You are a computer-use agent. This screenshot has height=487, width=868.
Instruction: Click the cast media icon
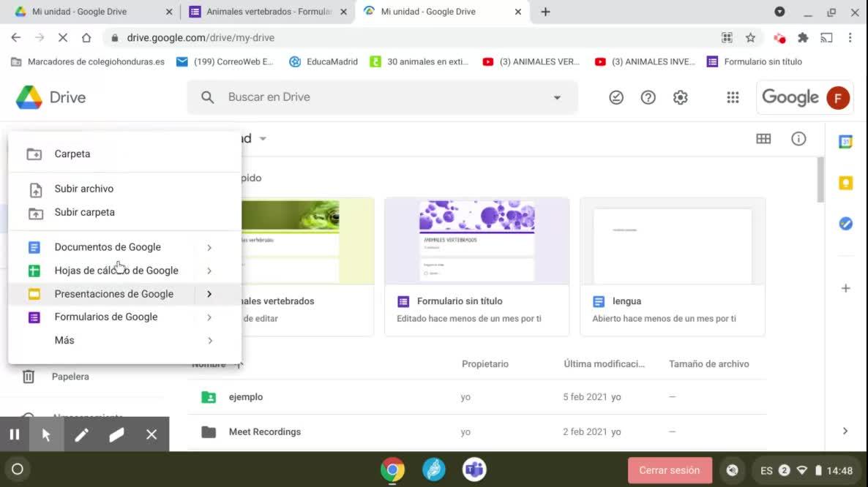point(826,37)
